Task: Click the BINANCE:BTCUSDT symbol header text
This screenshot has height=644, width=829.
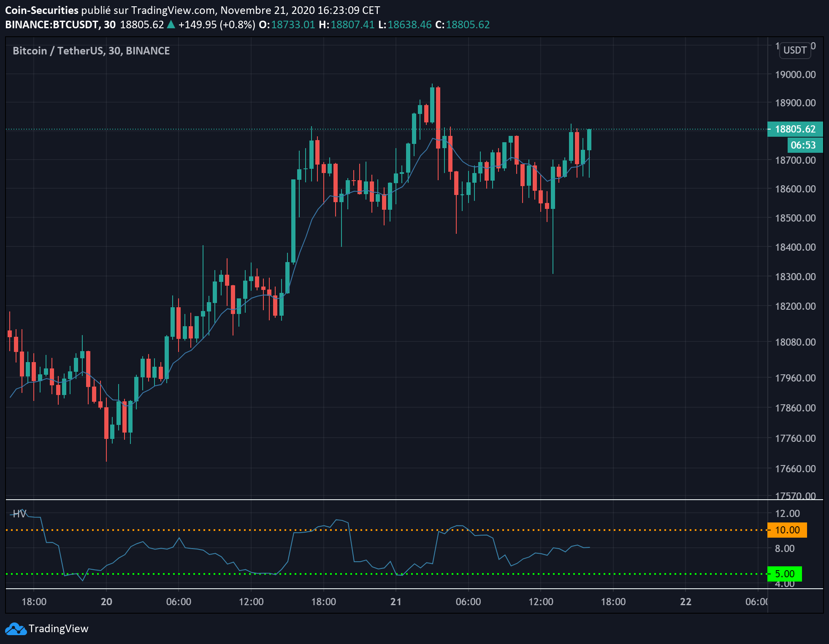Action: point(51,25)
